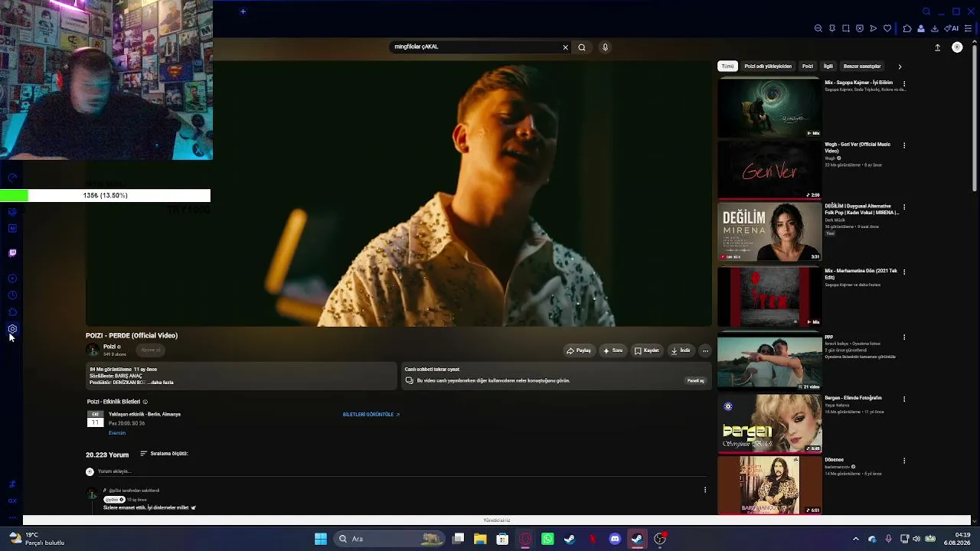The width and height of the screenshot is (980, 551).
Task: Open a new browser tab
Action: pos(243,11)
